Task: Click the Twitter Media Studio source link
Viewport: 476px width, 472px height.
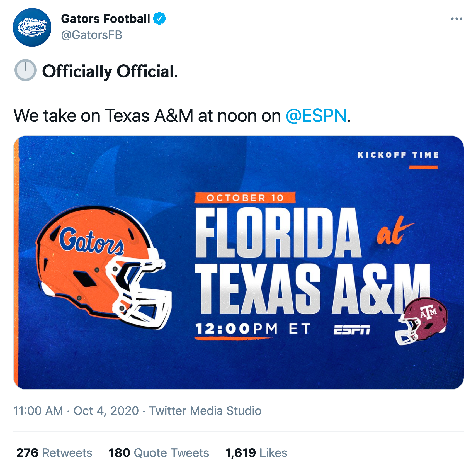Action: pyautogui.click(x=205, y=411)
